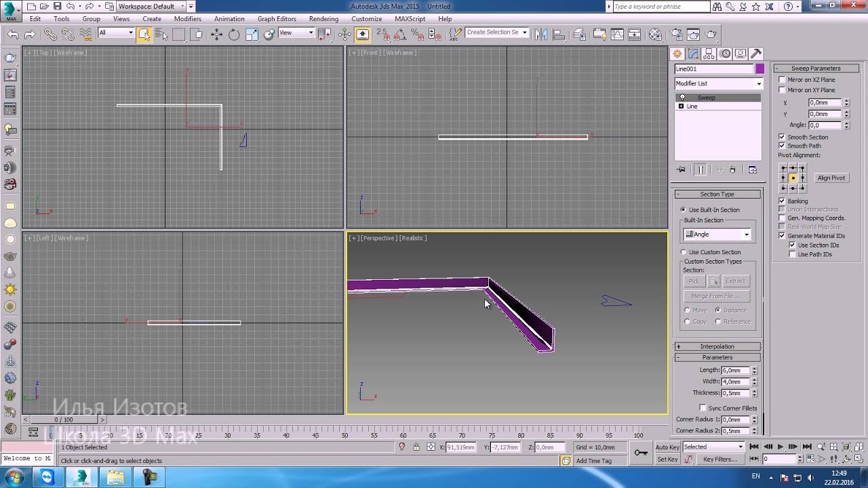Open the Animation menu
868x488 pixels.
click(229, 19)
